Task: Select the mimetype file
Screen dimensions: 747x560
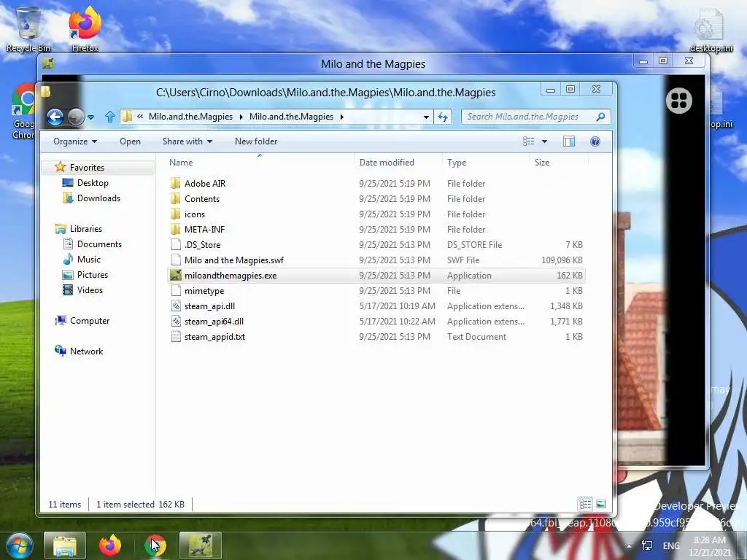Action: click(x=204, y=291)
